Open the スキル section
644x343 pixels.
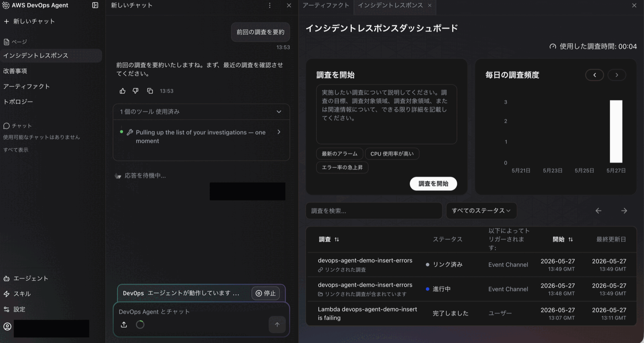pos(17,294)
